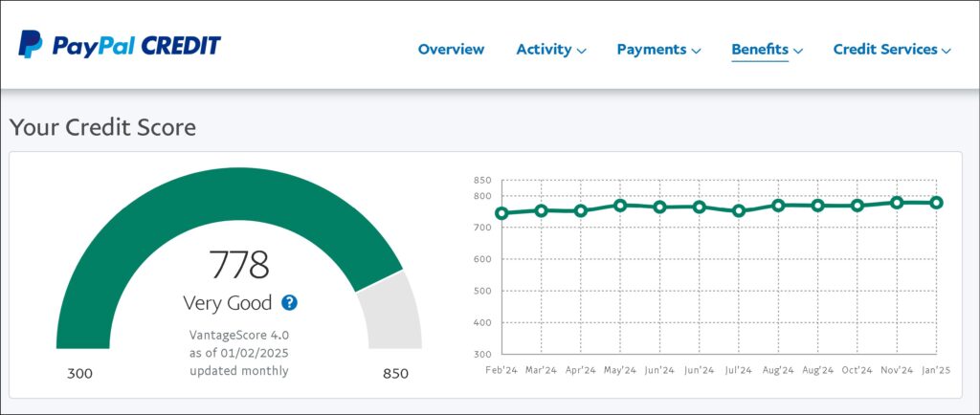Screen dimensions: 980x415
Task: Click the gray unfilled gauge segment
Action: click(x=393, y=311)
